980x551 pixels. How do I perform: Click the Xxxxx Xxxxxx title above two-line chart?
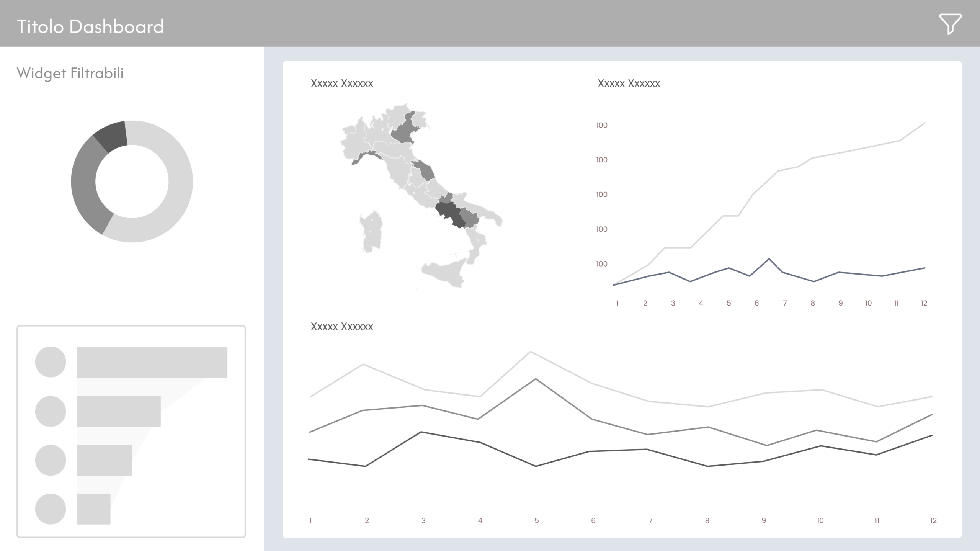pyautogui.click(x=629, y=83)
